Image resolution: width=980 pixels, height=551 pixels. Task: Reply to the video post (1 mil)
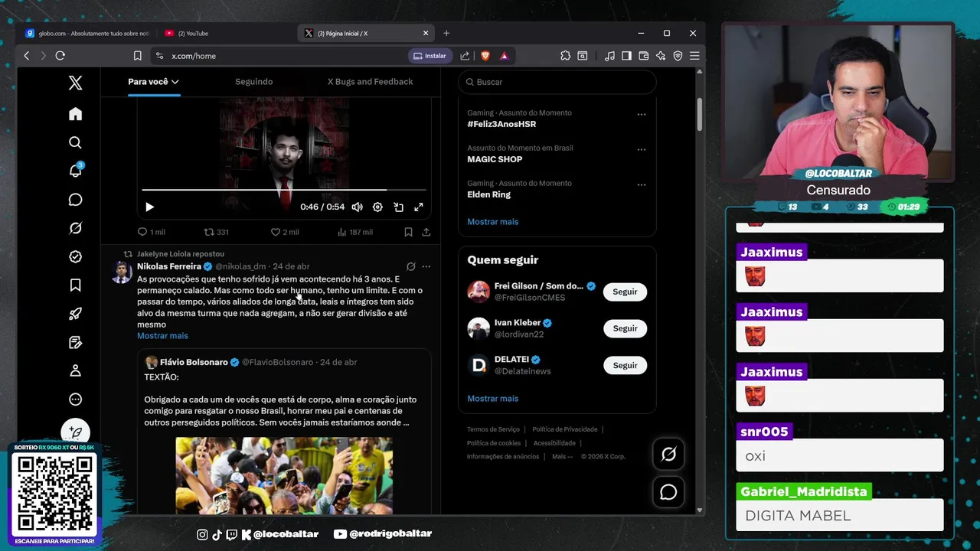151,232
